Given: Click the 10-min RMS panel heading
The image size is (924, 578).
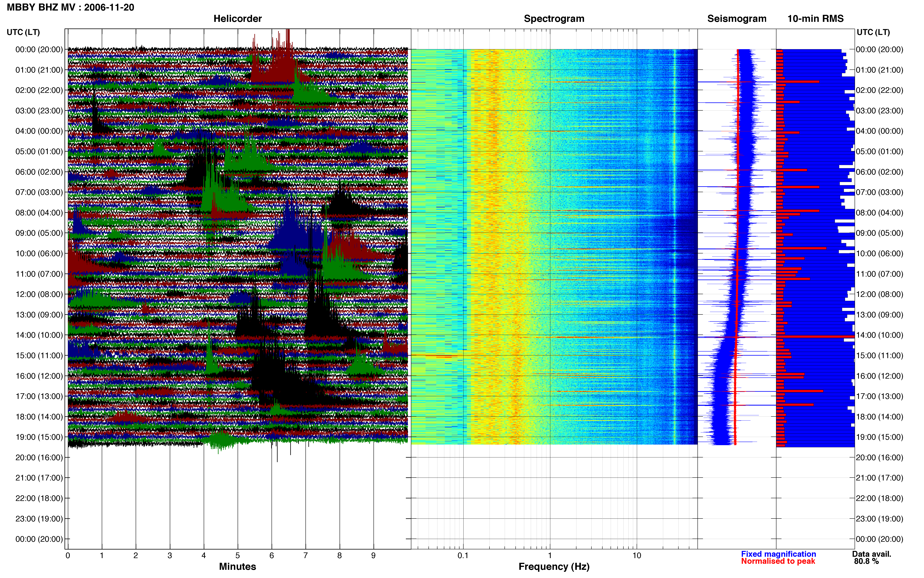Looking at the screenshot, I should (x=815, y=18).
